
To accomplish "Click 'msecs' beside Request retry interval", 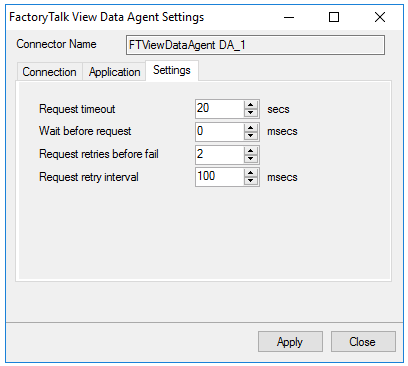I will 282,177.
